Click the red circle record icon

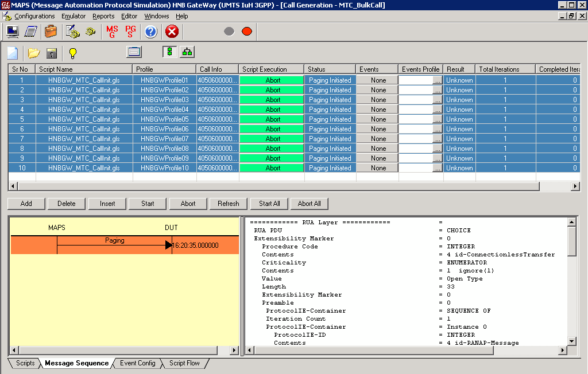click(247, 32)
